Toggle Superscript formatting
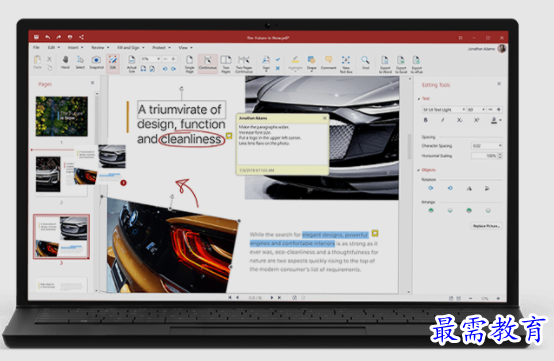 pos(476,120)
